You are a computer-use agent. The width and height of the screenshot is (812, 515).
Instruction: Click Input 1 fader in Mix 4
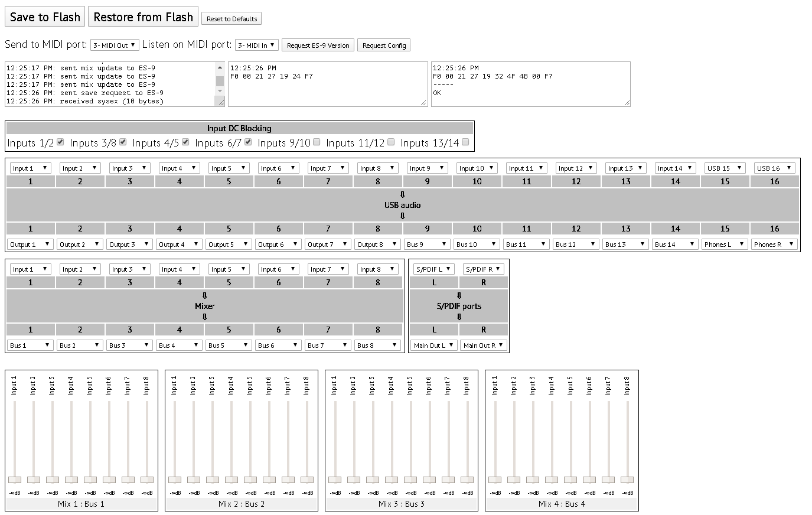pyautogui.click(x=495, y=480)
